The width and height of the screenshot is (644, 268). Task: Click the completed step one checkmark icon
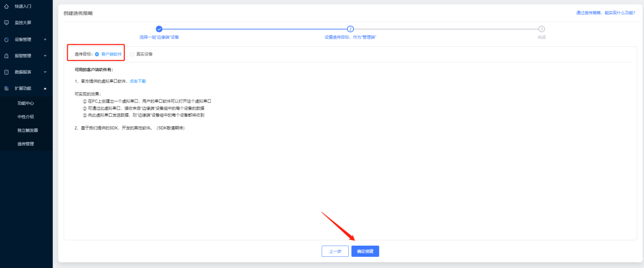(159, 29)
